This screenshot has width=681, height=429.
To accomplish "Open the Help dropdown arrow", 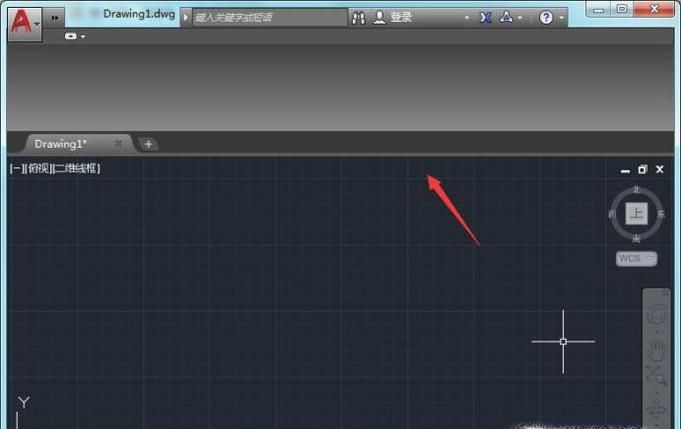I will click(560, 18).
